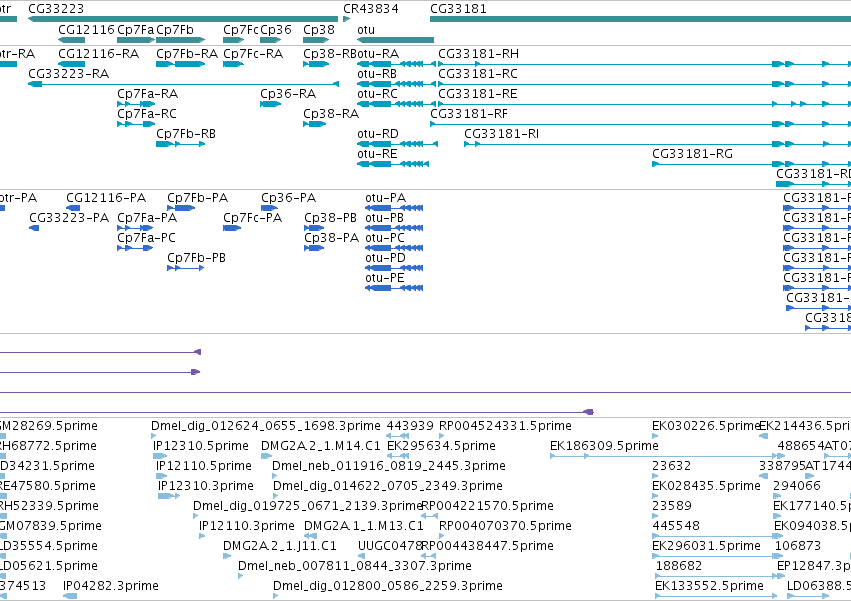Click the otu-PA protein label

pos(386,198)
